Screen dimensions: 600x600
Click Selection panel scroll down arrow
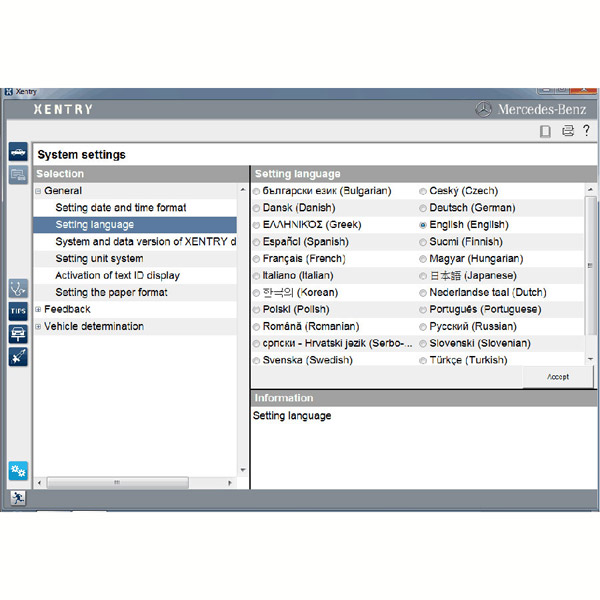point(243,470)
